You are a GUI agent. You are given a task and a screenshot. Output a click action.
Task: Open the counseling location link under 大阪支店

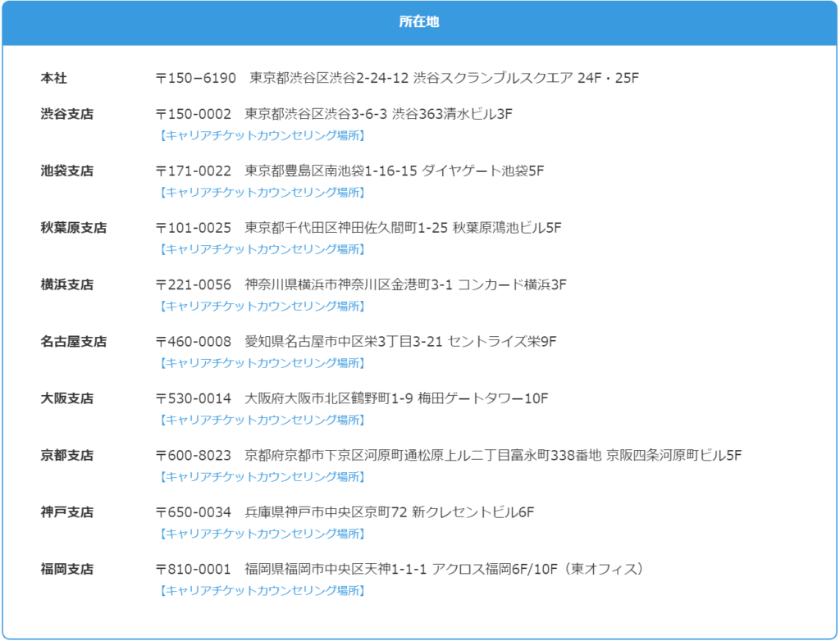pos(262,420)
